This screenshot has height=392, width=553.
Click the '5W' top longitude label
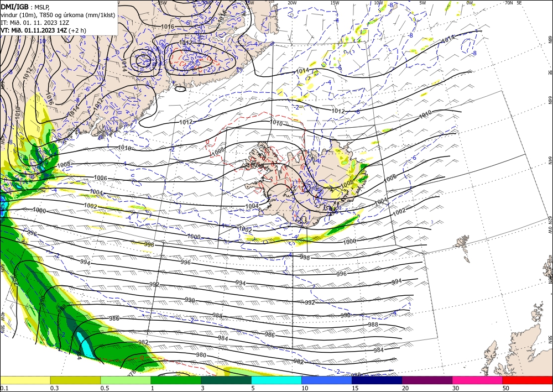(422, 3)
